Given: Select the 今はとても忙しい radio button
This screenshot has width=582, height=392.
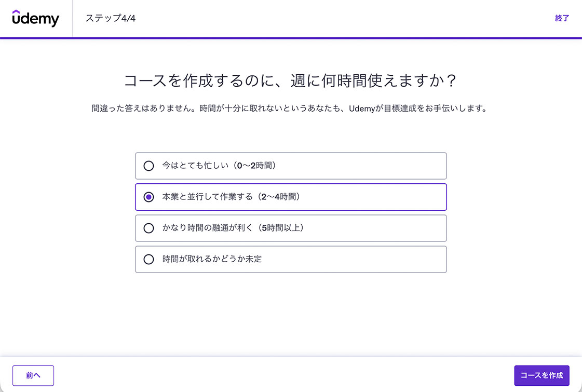Looking at the screenshot, I should coord(149,166).
